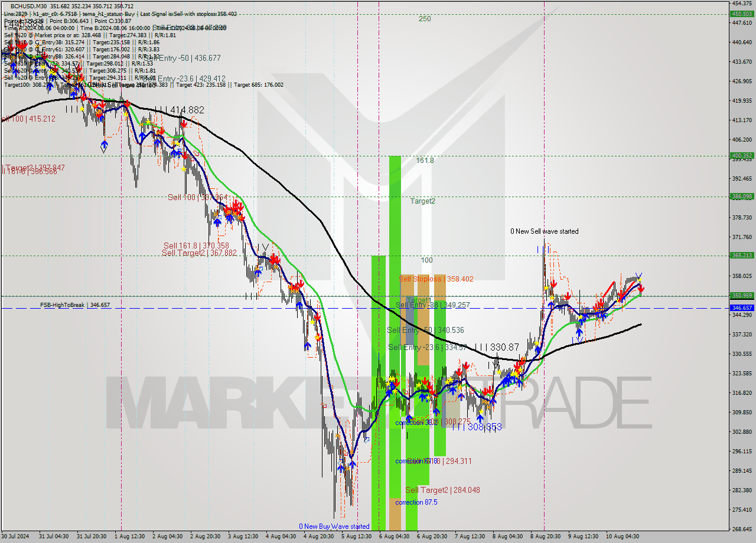
Task: Click the 'correction 87.5' label
Action: [416, 502]
